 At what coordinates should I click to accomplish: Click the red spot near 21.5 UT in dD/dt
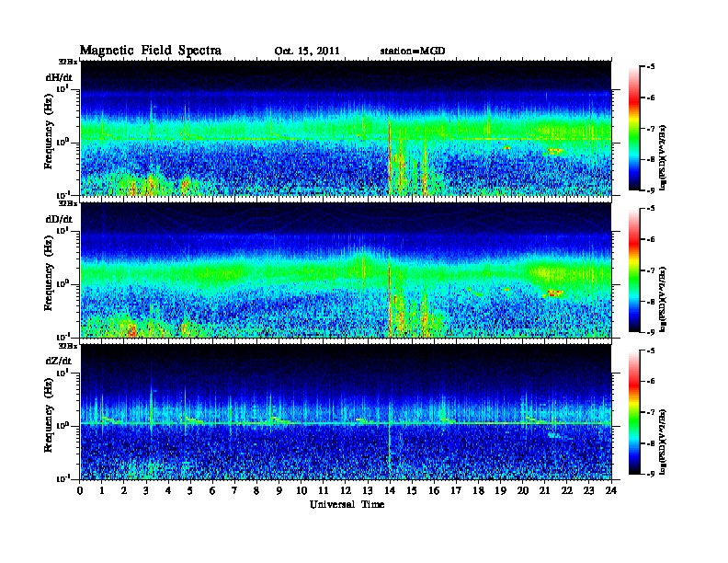tap(553, 293)
